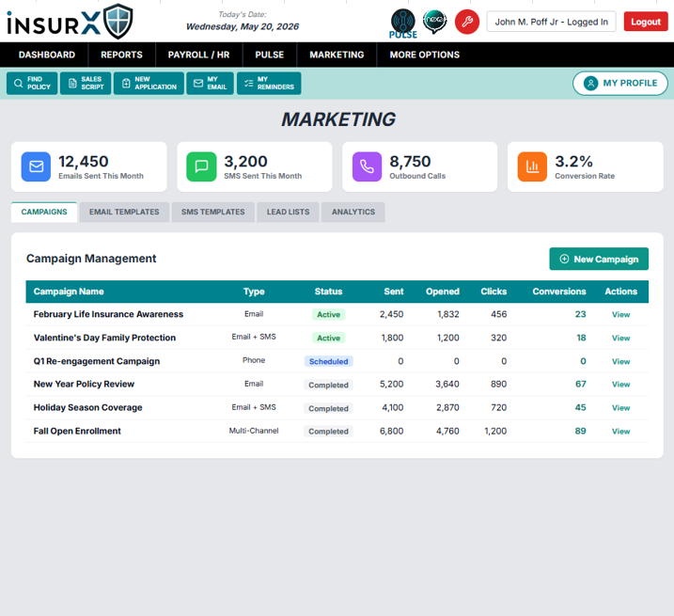Select the Campaigns tab
Image resolution: width=674 pixels, height=616 pixels.
(x=44, y=212)
